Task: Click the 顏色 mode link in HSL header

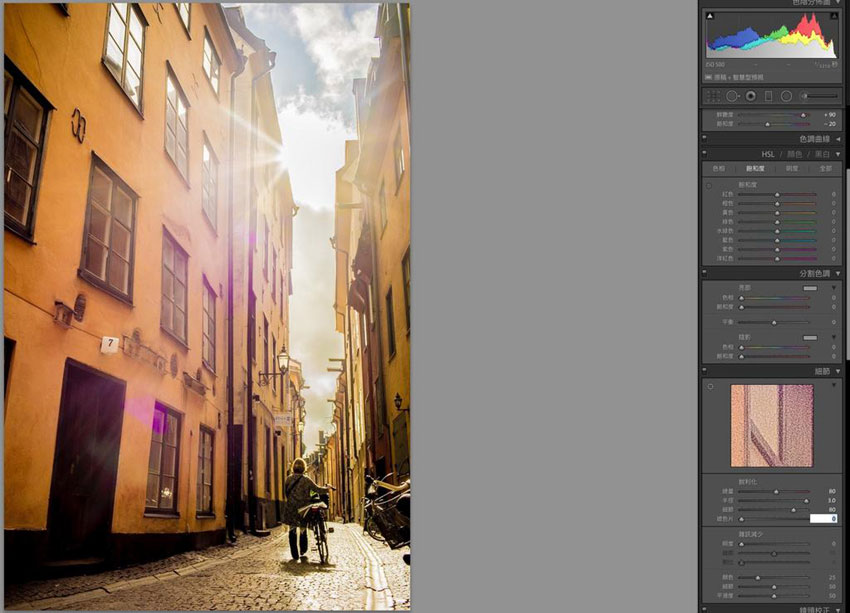Action: pos(796,154)
